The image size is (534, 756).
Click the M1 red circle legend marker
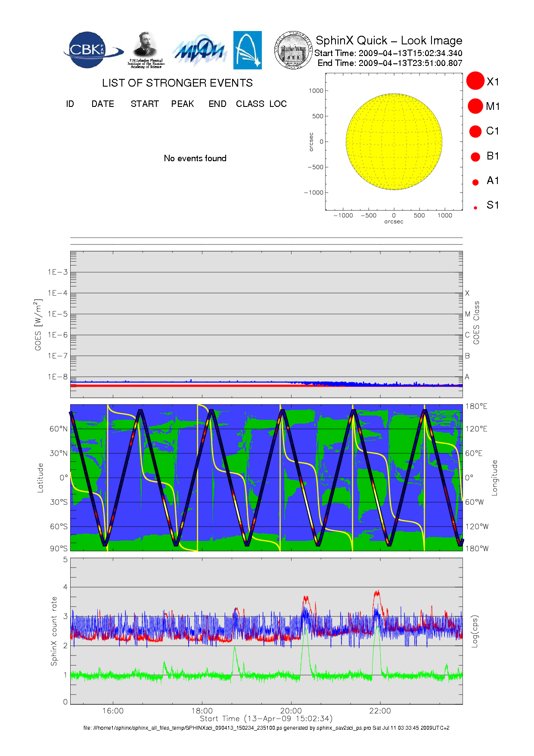pos(475,106)
